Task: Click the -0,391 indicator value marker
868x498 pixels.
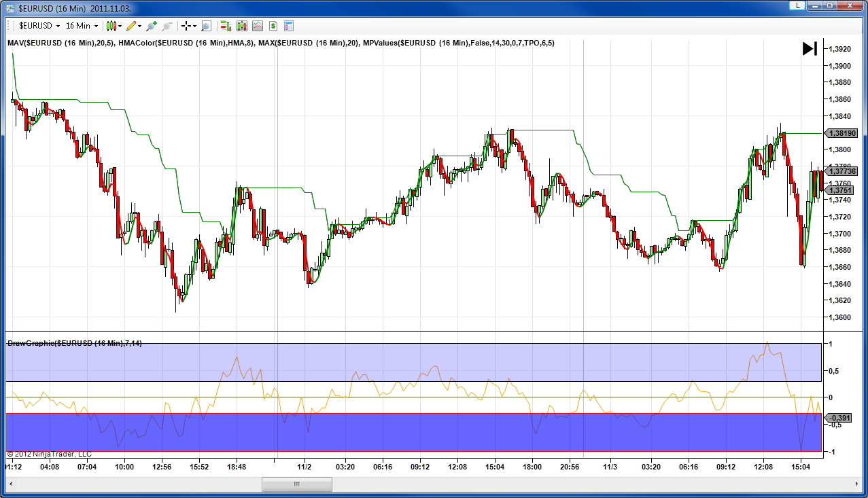Action: pos(841,419)
